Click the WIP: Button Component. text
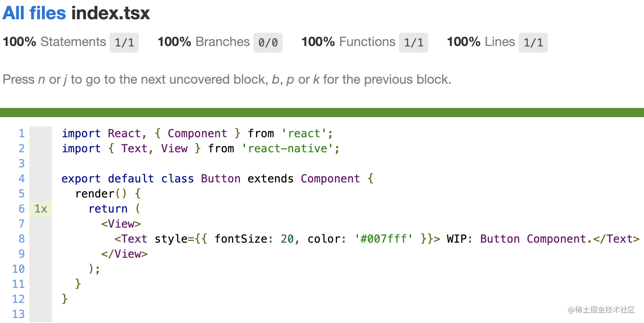Screen dimensions: 644x323 tap(520, 239)
